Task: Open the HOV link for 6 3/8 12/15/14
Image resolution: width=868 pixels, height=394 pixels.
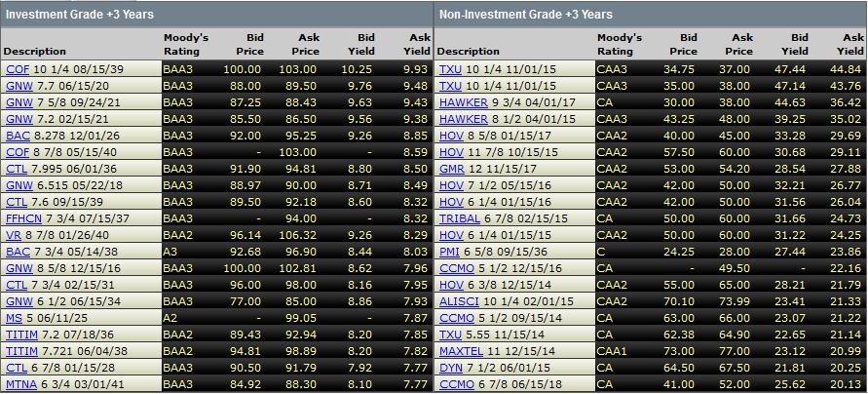Action: point(451,285)
